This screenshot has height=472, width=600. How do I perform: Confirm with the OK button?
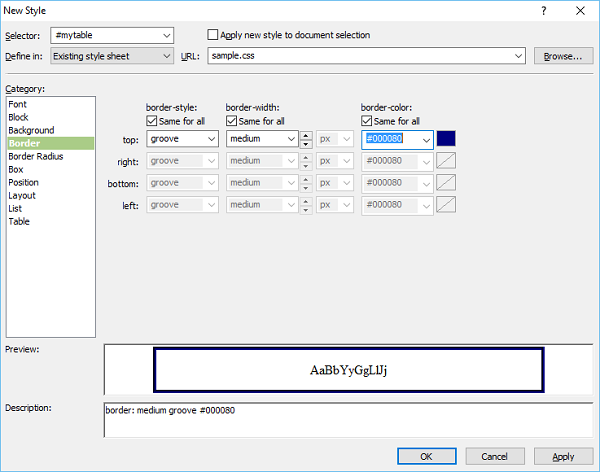pos(427,456)
